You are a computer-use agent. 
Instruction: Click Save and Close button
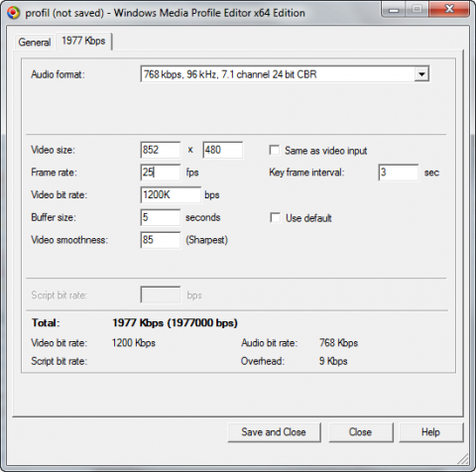tap(274, 432)
